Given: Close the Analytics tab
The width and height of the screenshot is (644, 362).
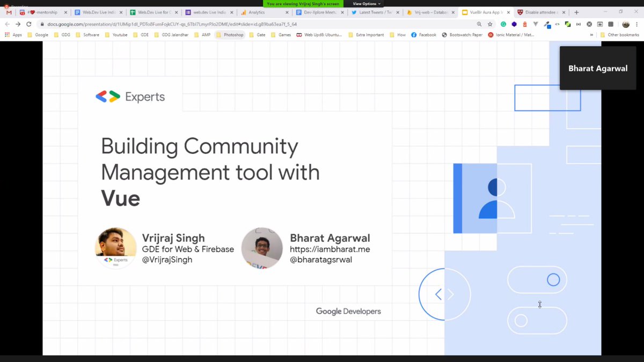Looking at the screenshot, I should coord(287,12).
